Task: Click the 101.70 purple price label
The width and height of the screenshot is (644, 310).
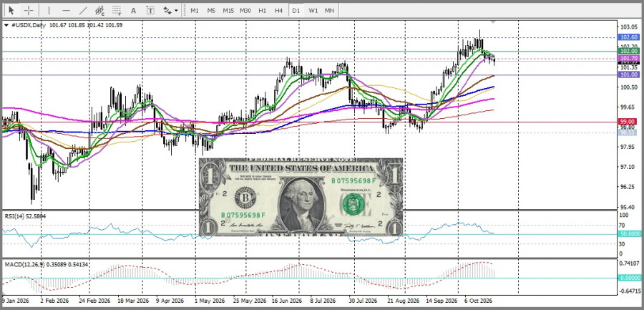Action: 629,59
